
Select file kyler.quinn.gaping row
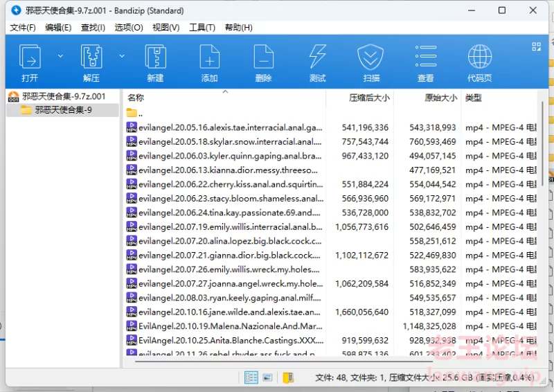click(x=331, y=156)
